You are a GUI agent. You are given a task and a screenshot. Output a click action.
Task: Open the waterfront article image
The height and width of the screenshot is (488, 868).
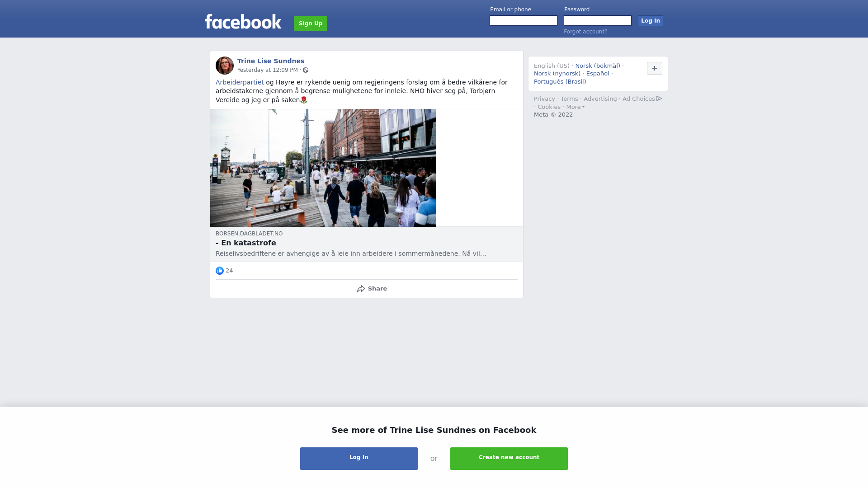(x=323, y=168)
